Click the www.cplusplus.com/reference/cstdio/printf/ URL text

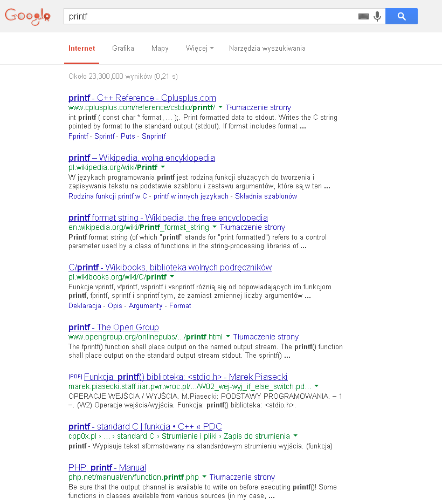[142, 107]
